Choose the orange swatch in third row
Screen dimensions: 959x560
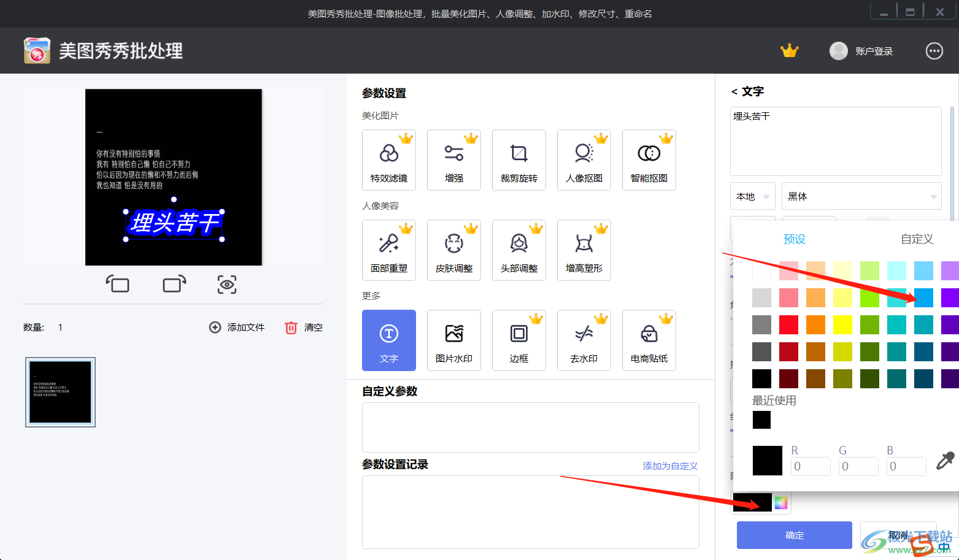click(x=815, y=324)
